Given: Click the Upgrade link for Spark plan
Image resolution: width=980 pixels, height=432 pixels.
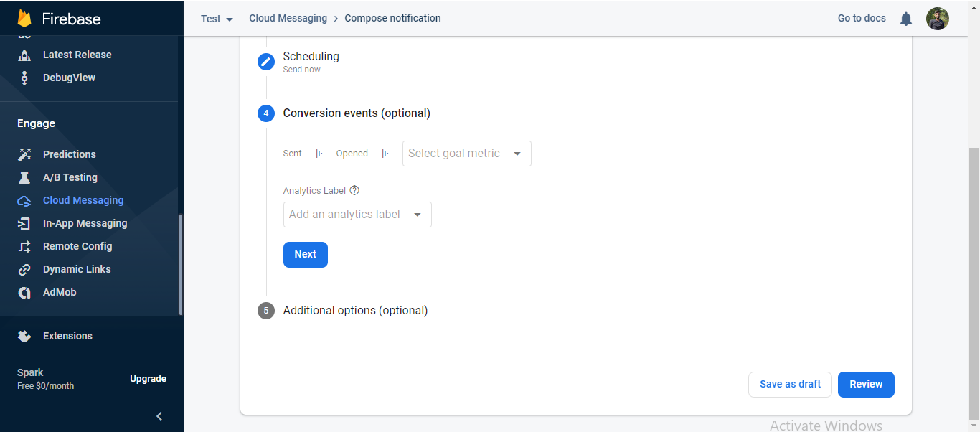Looking at the screenshot, I should (148, 378).
